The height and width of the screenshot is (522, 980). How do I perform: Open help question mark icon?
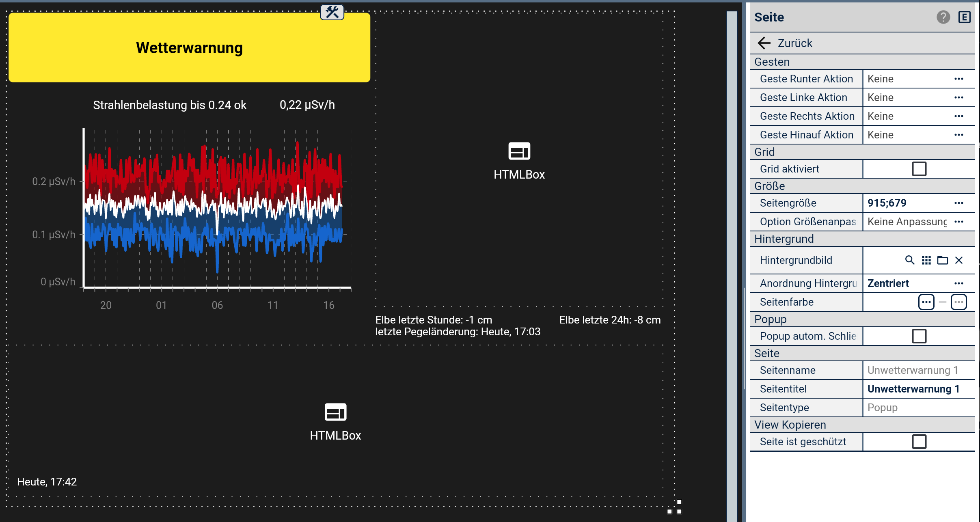pyautogui.click(x=943, y=17)
